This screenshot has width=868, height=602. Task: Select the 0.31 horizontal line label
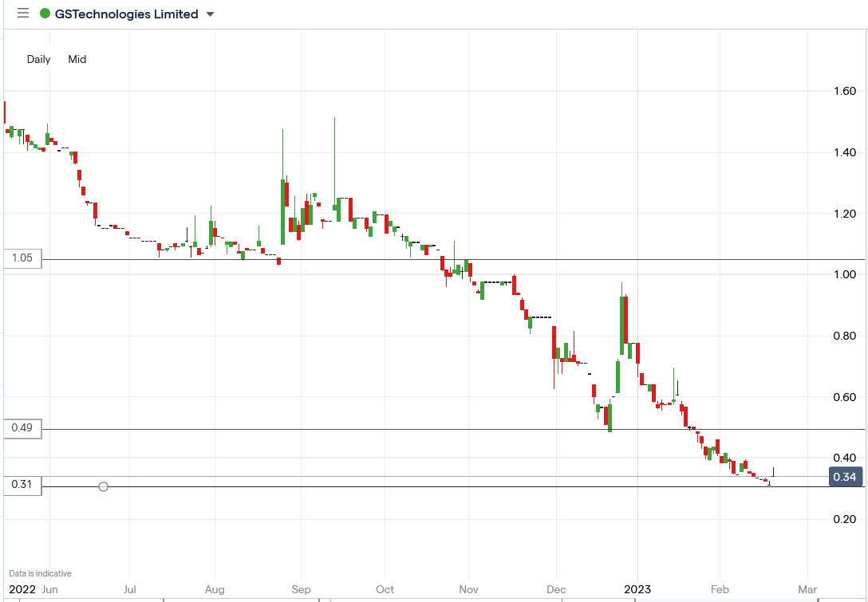click(22, 485)
